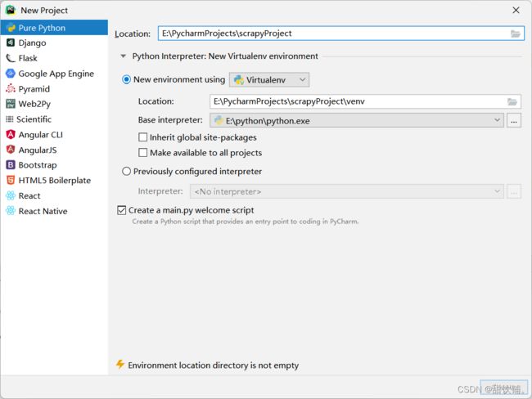This screenshot has height=399, width=532.
Task: Uncheck Create a main.py welcome script
Action: (121, 210)
